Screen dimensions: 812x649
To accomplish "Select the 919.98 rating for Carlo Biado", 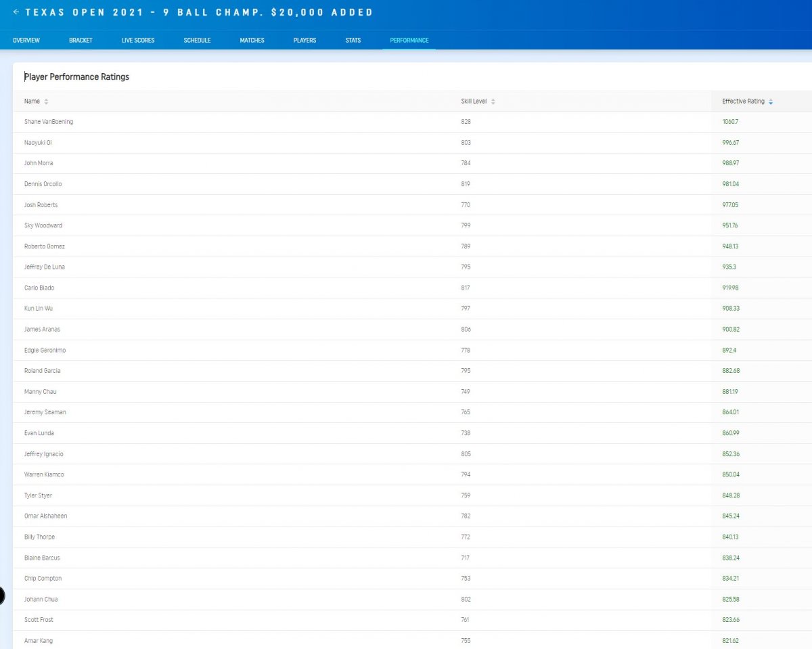I will pyautogui.click(x=731, y=288).
